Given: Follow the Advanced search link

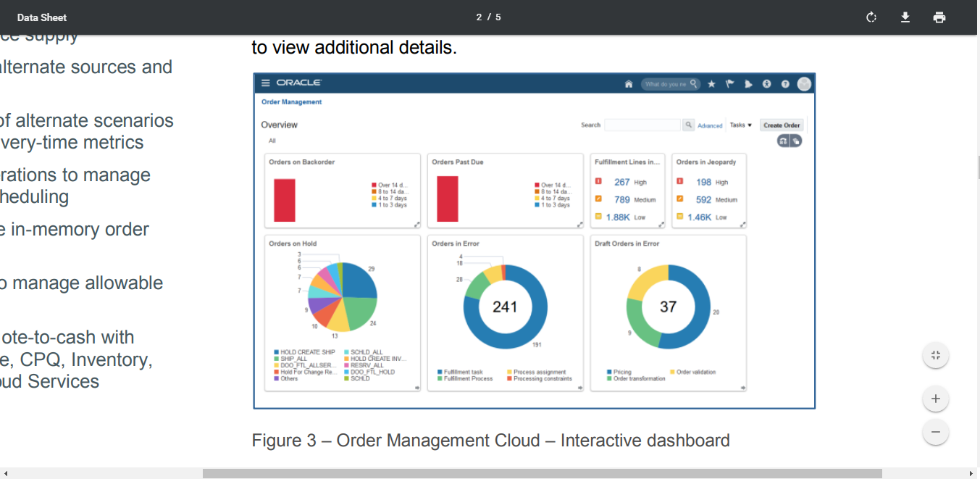Looking at the screenshot, I should coord(710,126).
